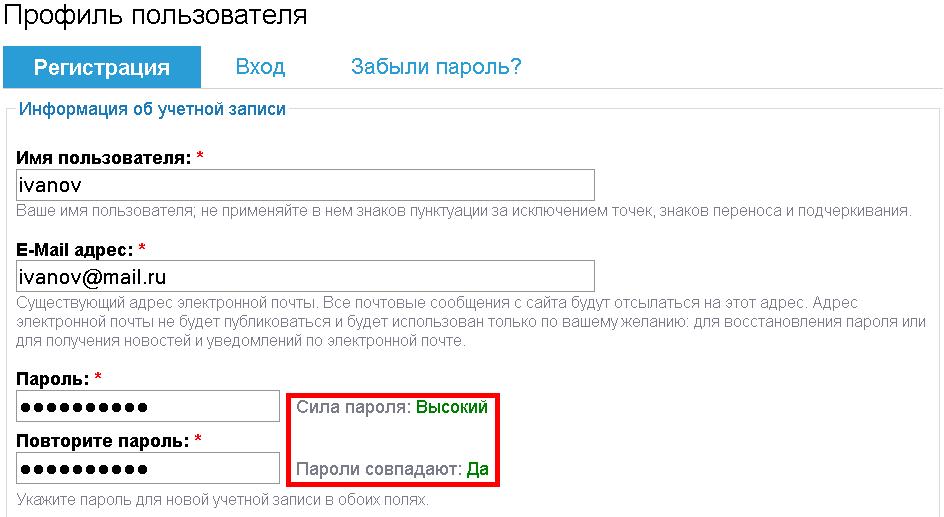Image resolution: width=944 pixels, height=517 pixels.
Task: Click the Повторите пароль label
Action: 103,441
